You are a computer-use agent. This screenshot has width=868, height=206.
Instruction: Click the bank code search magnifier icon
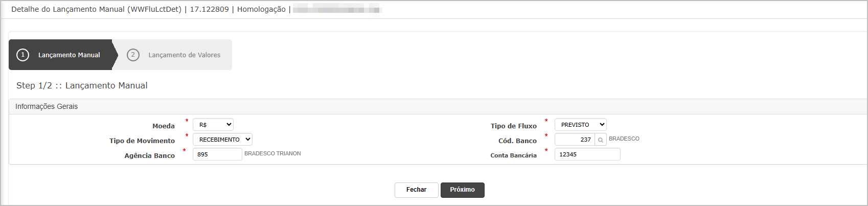pyautogui.click(x=601, y=140)
